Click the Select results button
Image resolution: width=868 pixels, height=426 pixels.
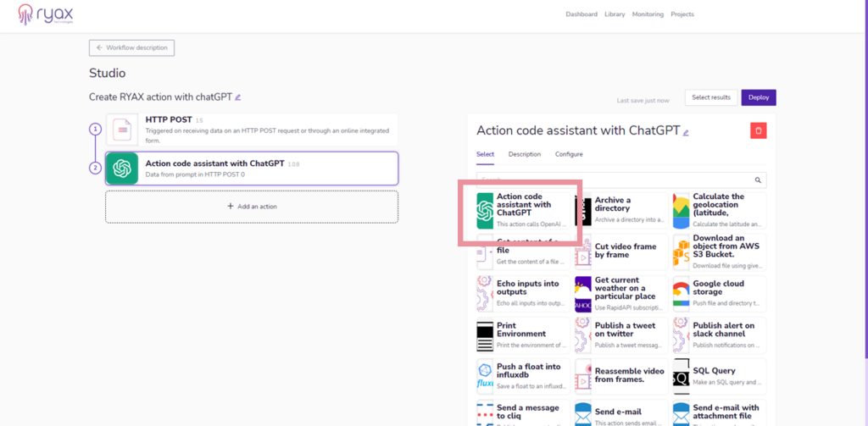pos(710,97)
